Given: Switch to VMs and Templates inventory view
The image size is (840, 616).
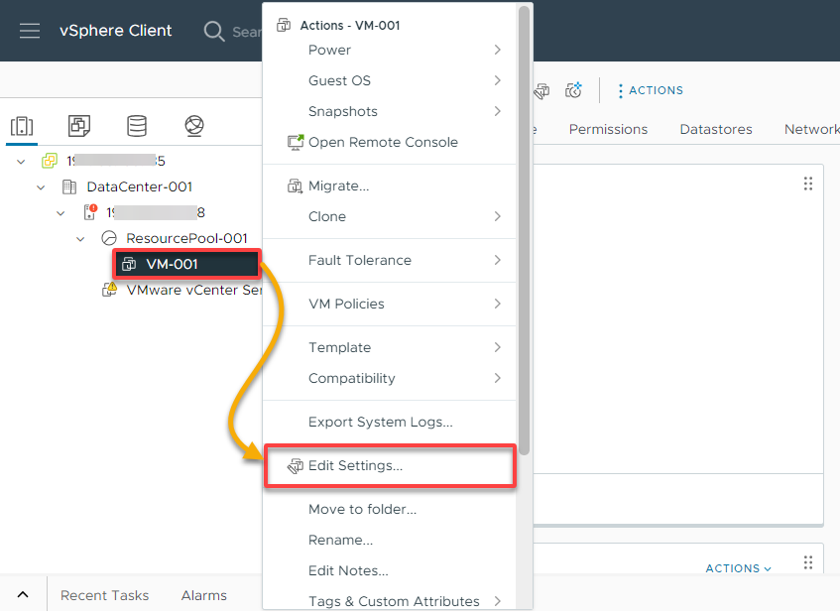Looking at the screenshot, I should point(79,126).
